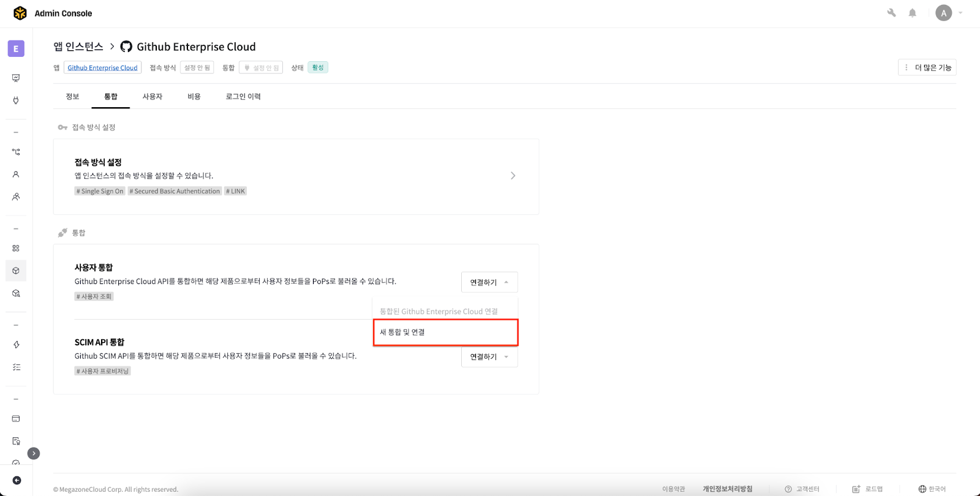Open the cube with magnifier icon in sidebar

coord(16,293)
